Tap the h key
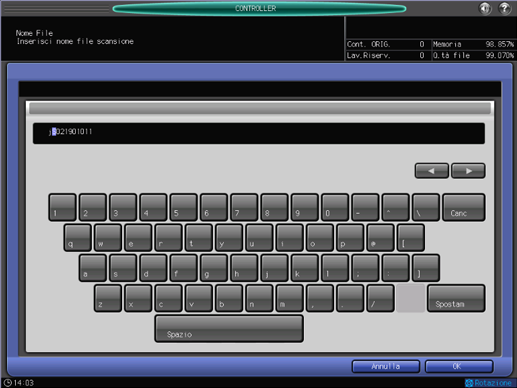This screenshot has height=388, width=517. 244,268
